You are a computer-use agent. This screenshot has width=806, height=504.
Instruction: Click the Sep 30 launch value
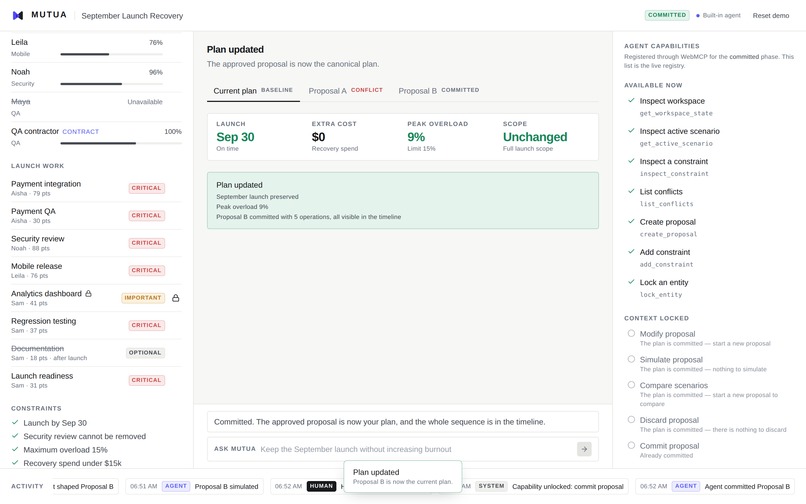[235, 137]
